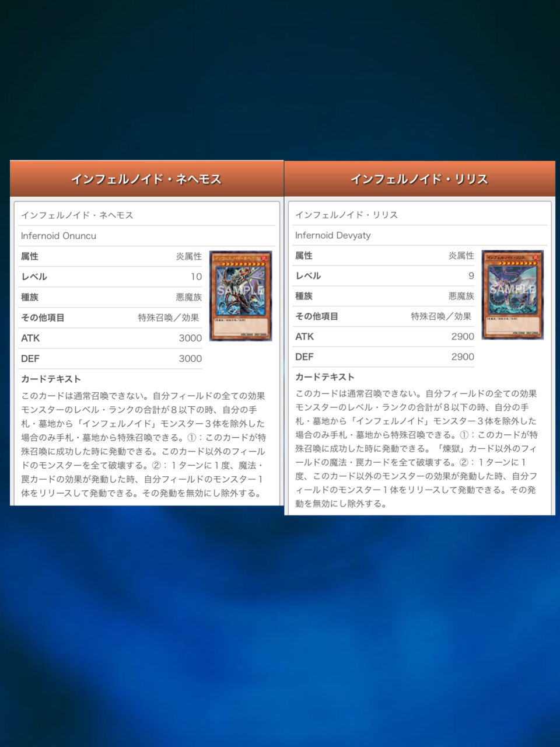Click the Onuncu card effect text paragraph
560x747 pixels.
143,445
